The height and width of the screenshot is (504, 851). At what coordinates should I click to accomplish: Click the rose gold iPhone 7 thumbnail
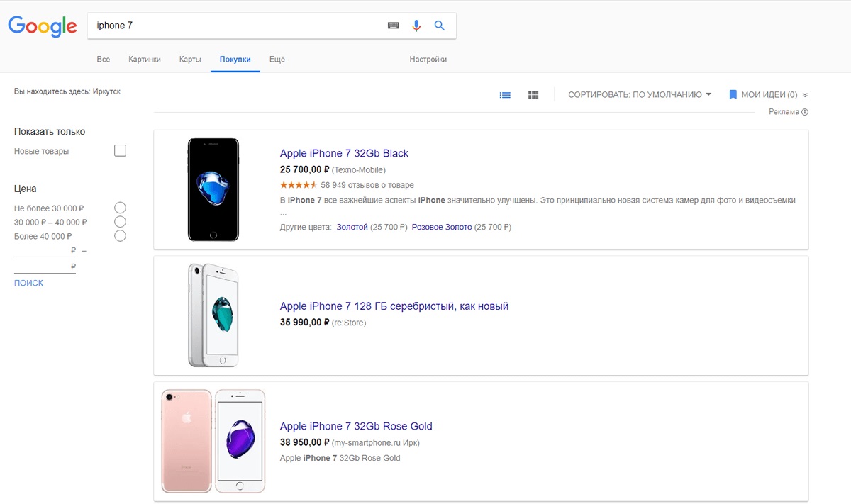pyautogui.click(x=213, y=441)
